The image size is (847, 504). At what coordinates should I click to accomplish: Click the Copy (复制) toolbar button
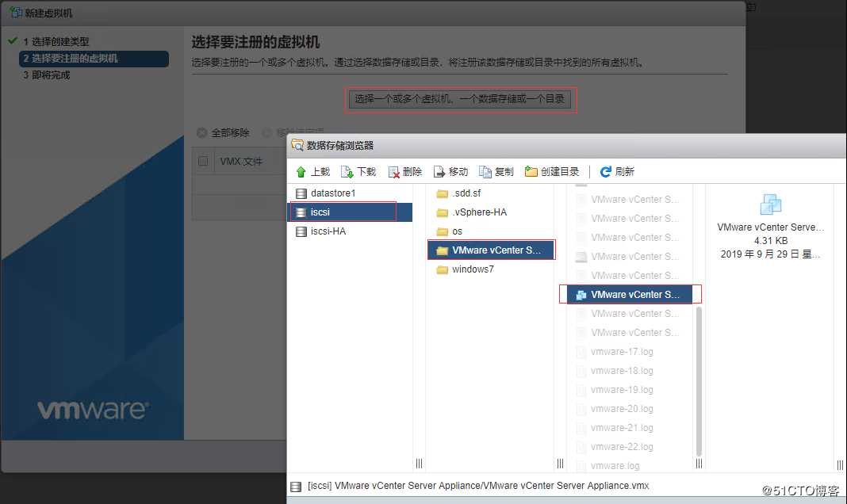point(496,172)
